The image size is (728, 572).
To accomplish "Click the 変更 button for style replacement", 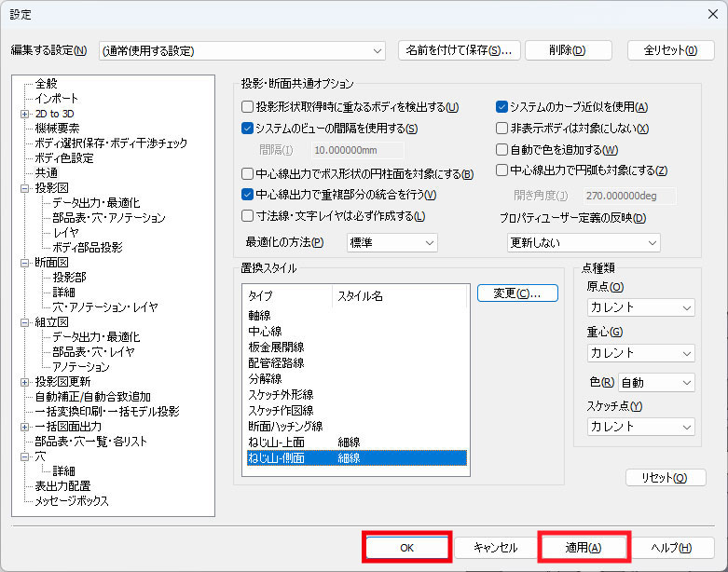I will tap(517, 293).
